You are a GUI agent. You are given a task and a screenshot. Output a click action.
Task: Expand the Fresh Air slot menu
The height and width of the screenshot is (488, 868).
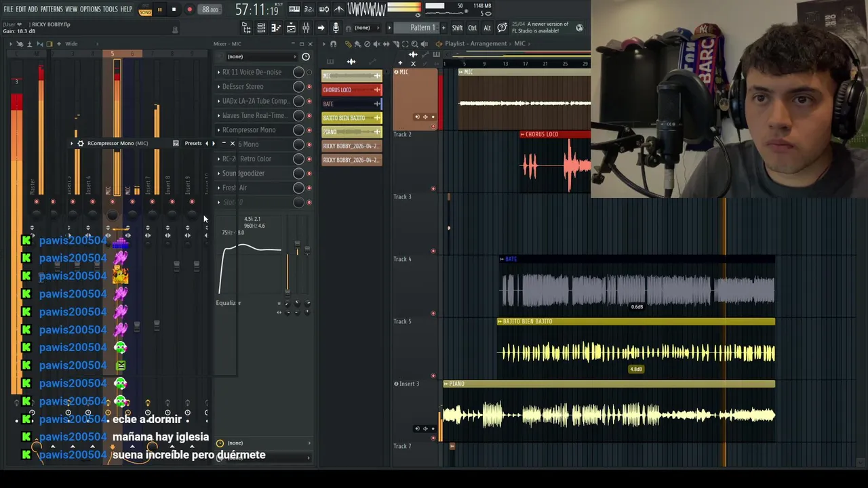(x=218, y=188)
